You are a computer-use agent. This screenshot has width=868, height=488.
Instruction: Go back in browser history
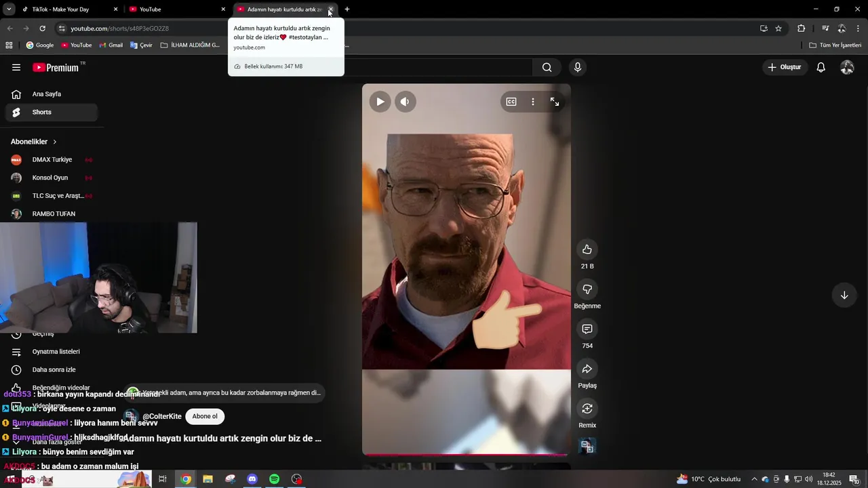coord(9,28)
